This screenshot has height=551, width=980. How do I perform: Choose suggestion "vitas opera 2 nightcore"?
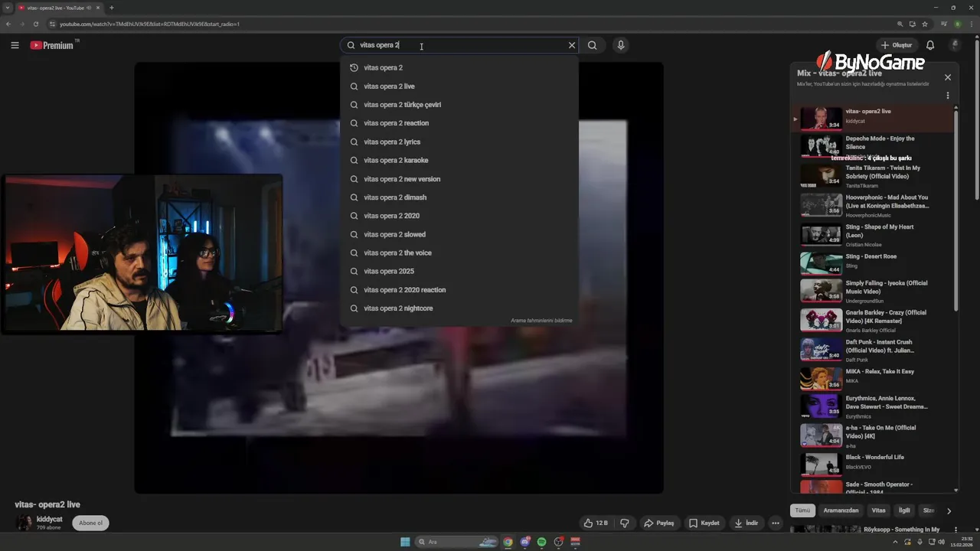[x=459, y=308]
